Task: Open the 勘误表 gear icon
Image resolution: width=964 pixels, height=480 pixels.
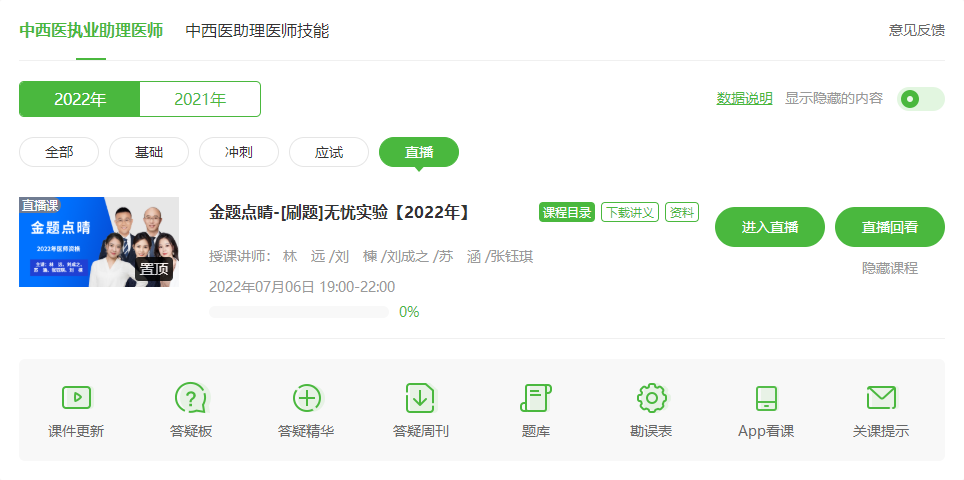Action: pos(651,398)
